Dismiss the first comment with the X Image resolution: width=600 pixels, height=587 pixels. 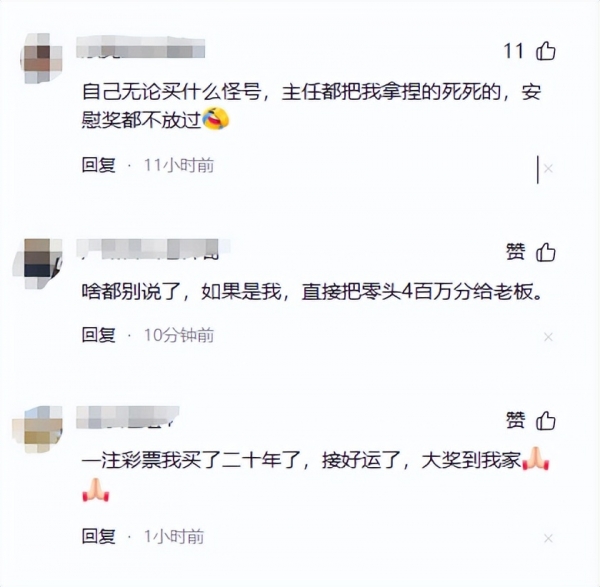(548, 168)
